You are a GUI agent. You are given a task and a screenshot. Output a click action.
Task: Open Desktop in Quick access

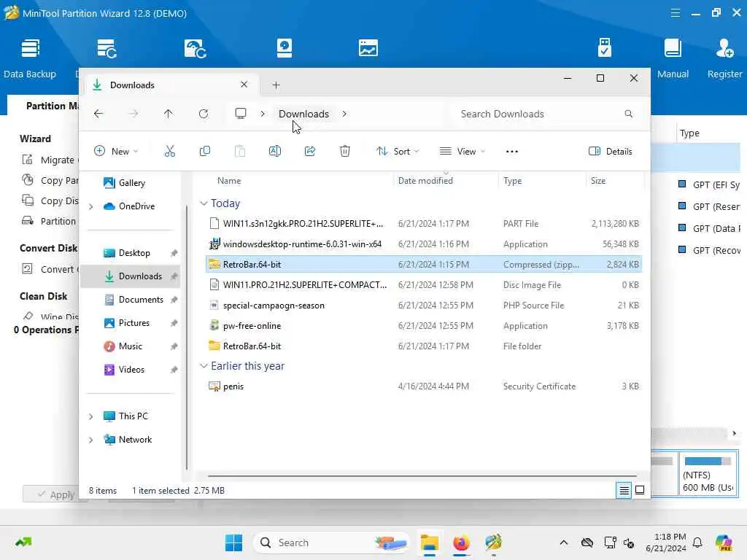coord(127,253)
